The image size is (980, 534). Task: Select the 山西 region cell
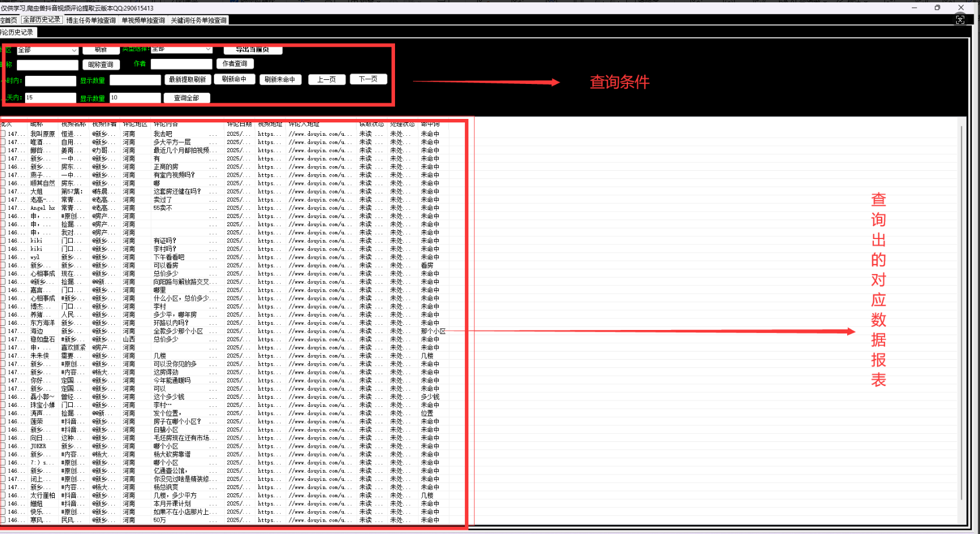129,339
